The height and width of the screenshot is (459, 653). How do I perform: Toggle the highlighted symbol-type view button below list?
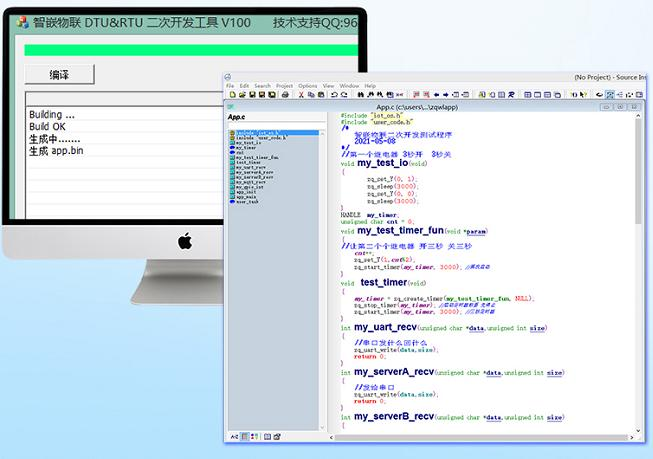[245, 437]
